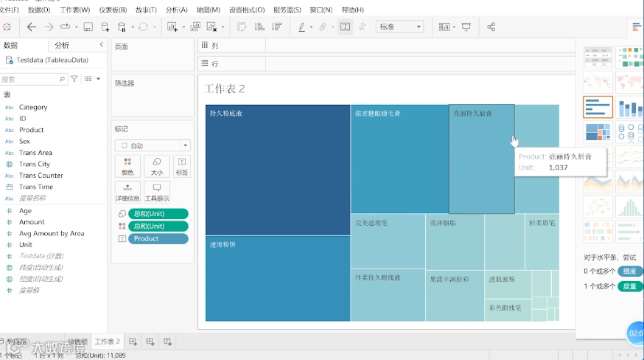The image size is (644, 360).
Task: Click the Tableau start page logo icon
Action: coord(7,27)
